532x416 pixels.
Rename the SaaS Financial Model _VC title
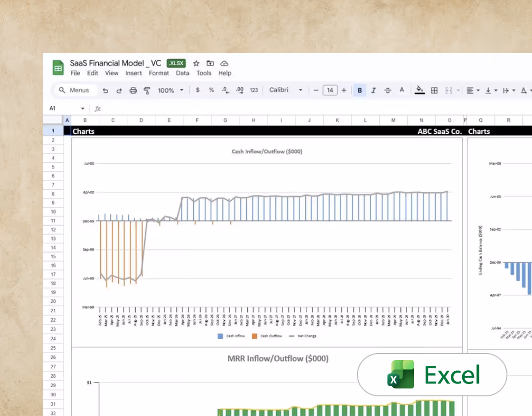[x=116, y=63]
